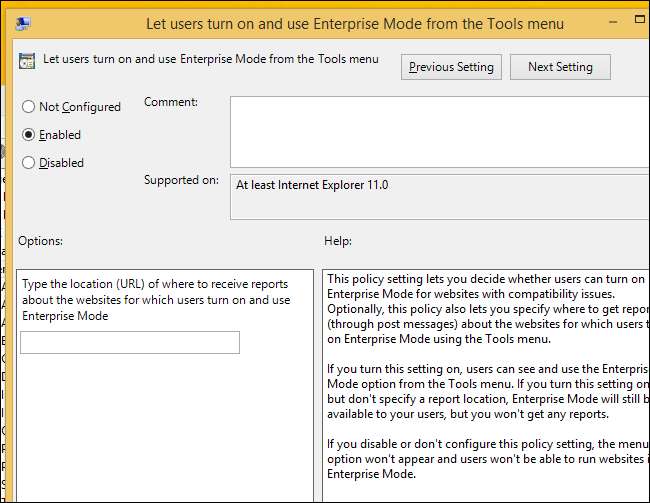This screenshot has width=650, height=503.
Task: Choose the Disabled radio option
Action: click(28, 163)
